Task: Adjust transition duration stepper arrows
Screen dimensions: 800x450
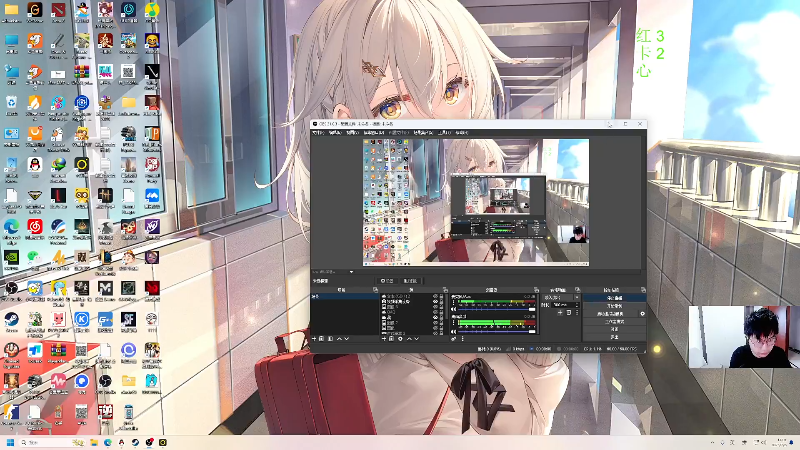Action: 577,305
